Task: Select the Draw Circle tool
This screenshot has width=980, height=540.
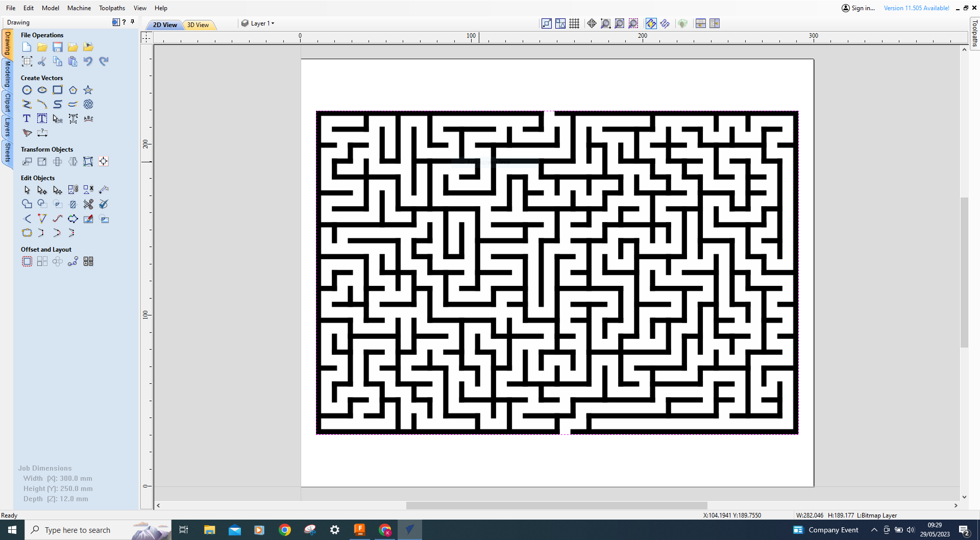Action: (x=27, y=90)
